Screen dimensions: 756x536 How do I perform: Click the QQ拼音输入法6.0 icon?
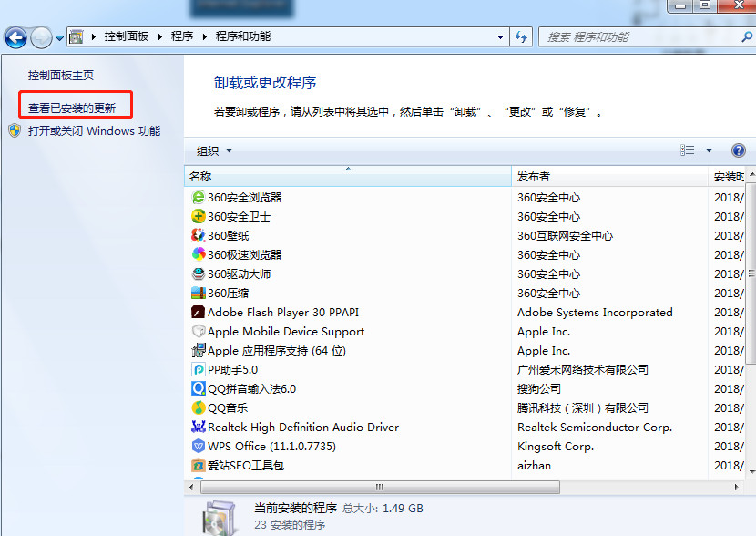click(x=199, y=388)
